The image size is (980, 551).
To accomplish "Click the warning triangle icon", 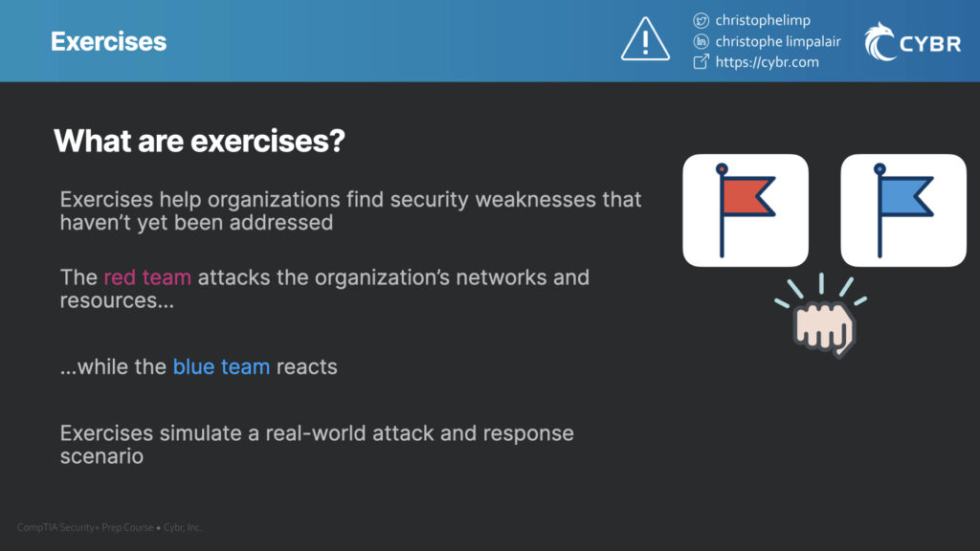I will (645, 39).
